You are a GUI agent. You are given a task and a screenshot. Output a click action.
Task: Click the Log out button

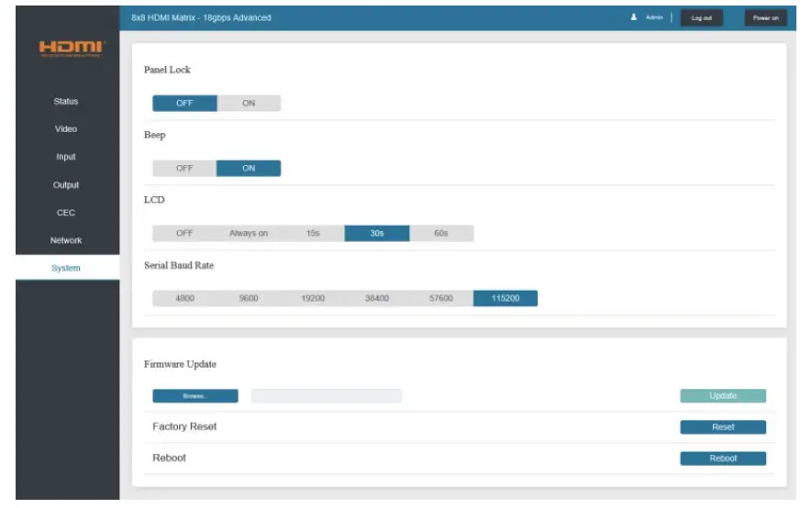702,18
